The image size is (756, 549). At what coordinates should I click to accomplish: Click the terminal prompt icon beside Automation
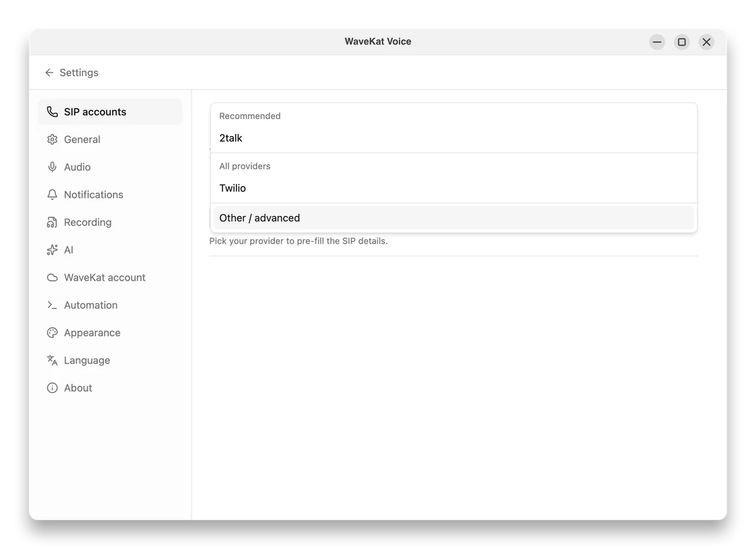52,305
